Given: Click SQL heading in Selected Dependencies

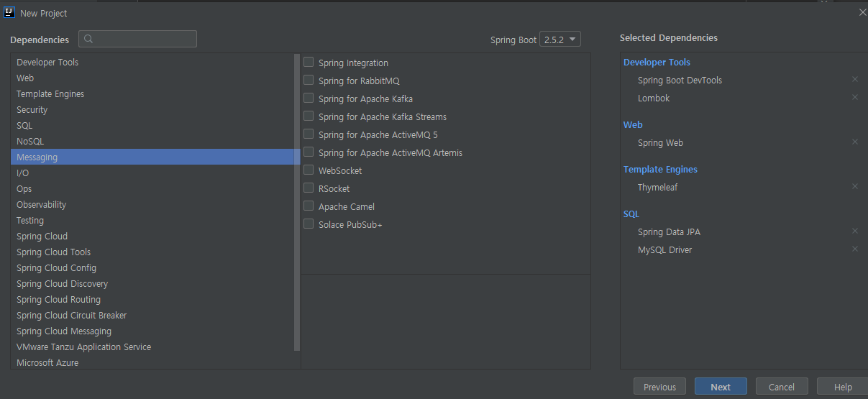Looking at the screenshot, I should tap(631, 214).
